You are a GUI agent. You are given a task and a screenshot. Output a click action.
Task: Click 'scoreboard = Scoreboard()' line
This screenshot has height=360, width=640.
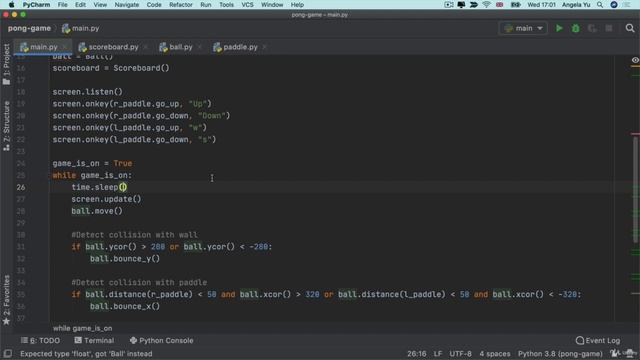(111, 68)
